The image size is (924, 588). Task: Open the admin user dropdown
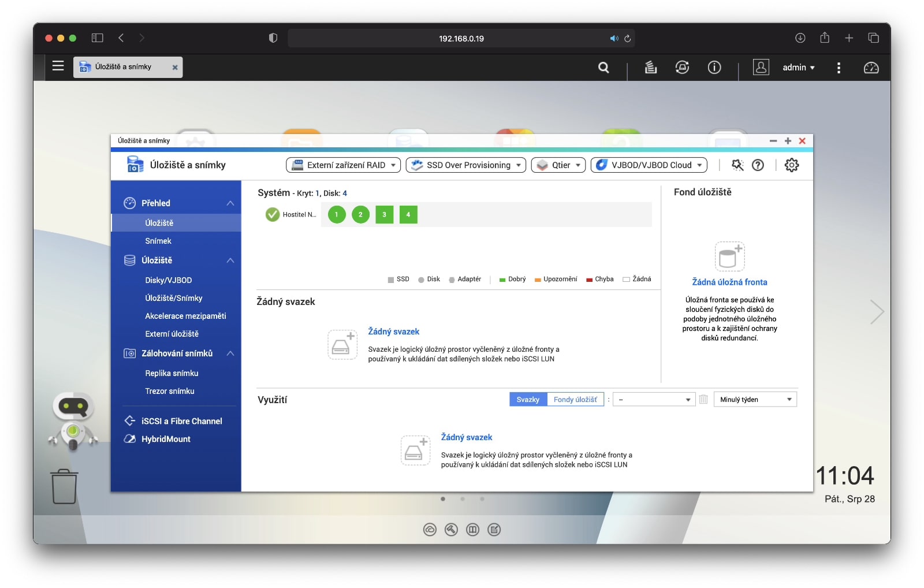coord(799,68)
